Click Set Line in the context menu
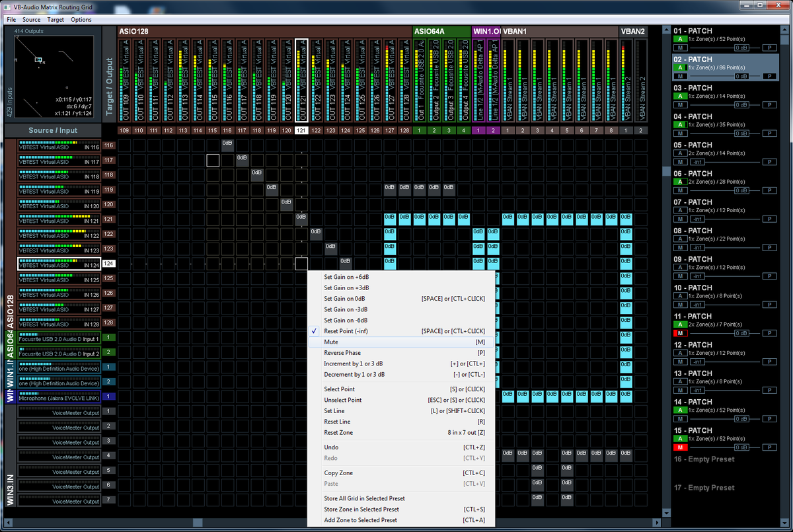793x532 pixels. pos(402,411)
